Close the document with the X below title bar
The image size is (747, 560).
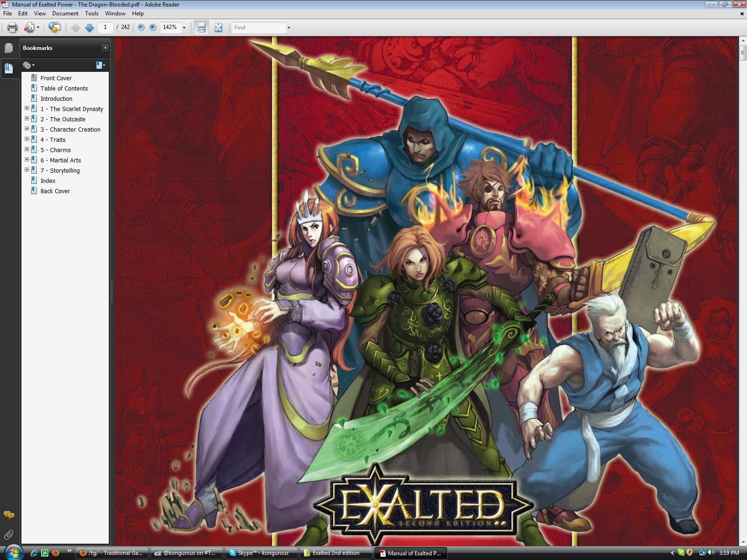coord(742,14)
